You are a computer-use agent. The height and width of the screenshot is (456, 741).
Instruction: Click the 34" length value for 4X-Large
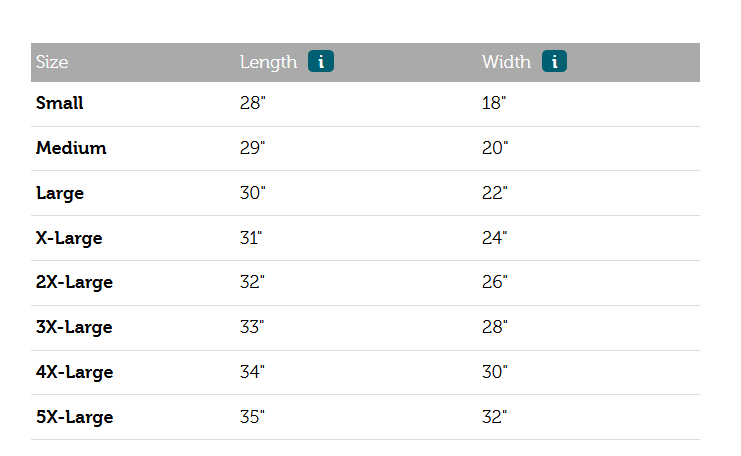[252, 372]
